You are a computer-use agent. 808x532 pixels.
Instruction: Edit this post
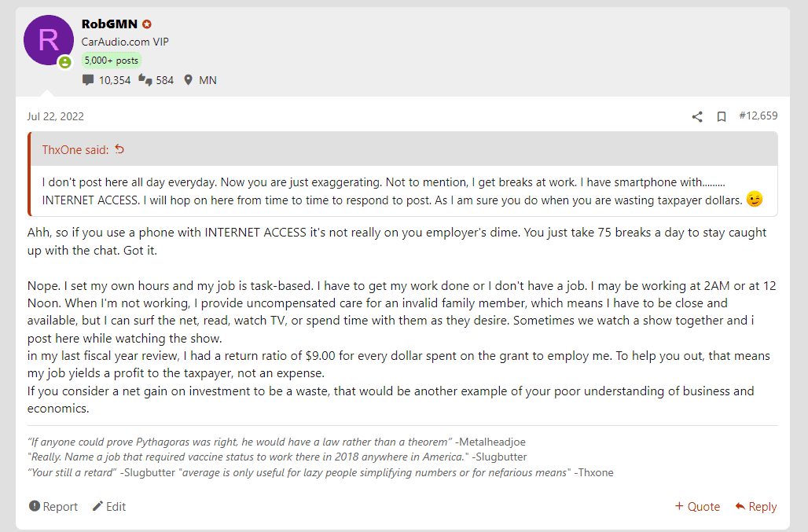109,506
